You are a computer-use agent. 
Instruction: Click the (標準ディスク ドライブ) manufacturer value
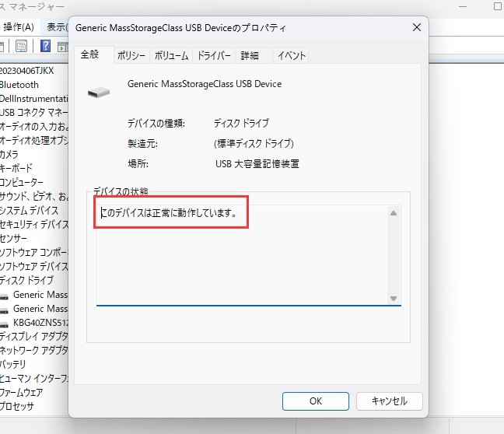254,143
